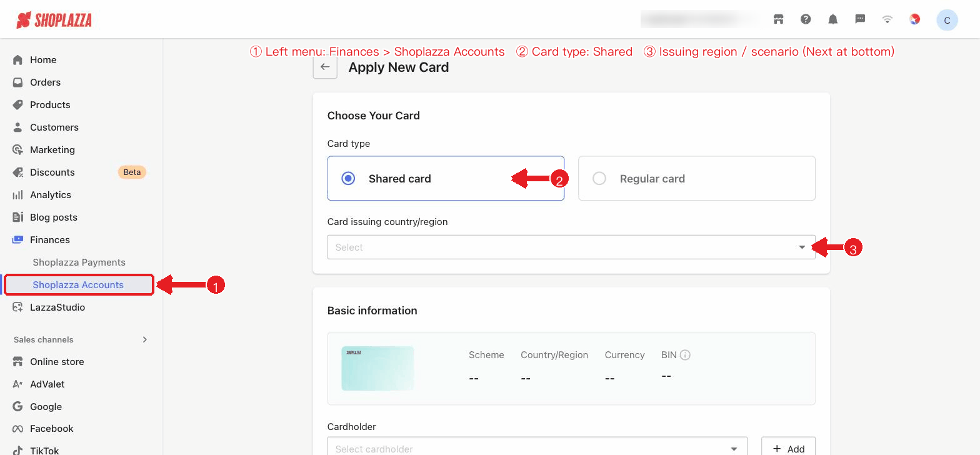The height and width of the screenshot is (455, 980).
Task: Click the Facebook Meta icon
Action: [x=17, y=429]
